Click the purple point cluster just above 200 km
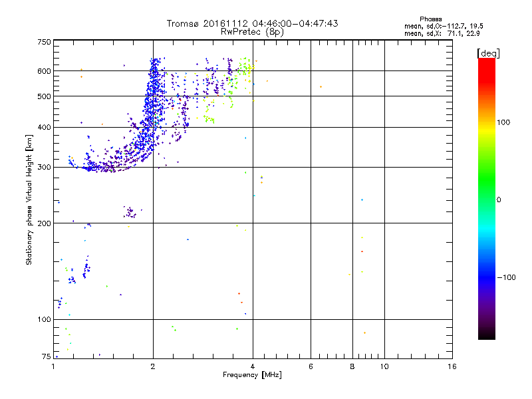Viewport: 532px width, 399px height. (x=130, y=212)
